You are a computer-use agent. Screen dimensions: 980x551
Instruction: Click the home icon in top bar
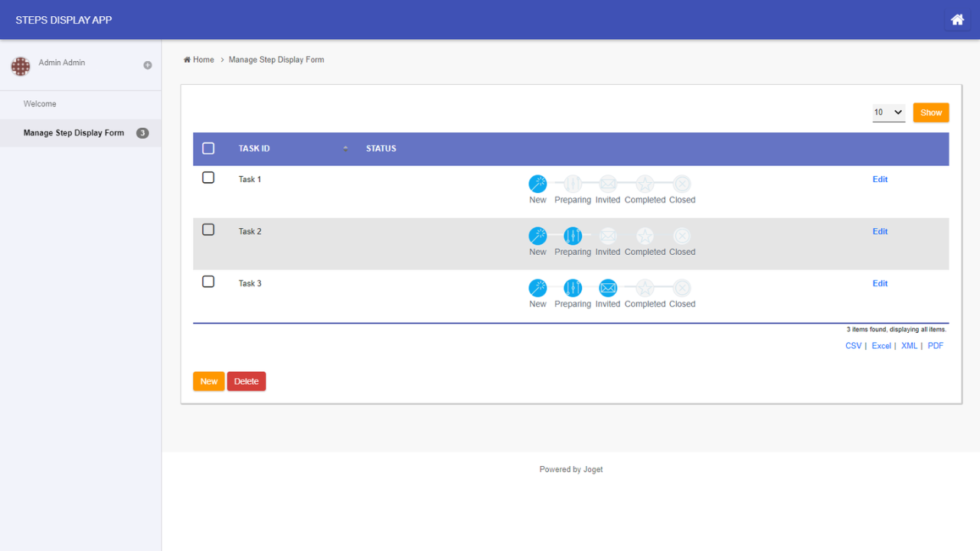click(x=957, y=20)
